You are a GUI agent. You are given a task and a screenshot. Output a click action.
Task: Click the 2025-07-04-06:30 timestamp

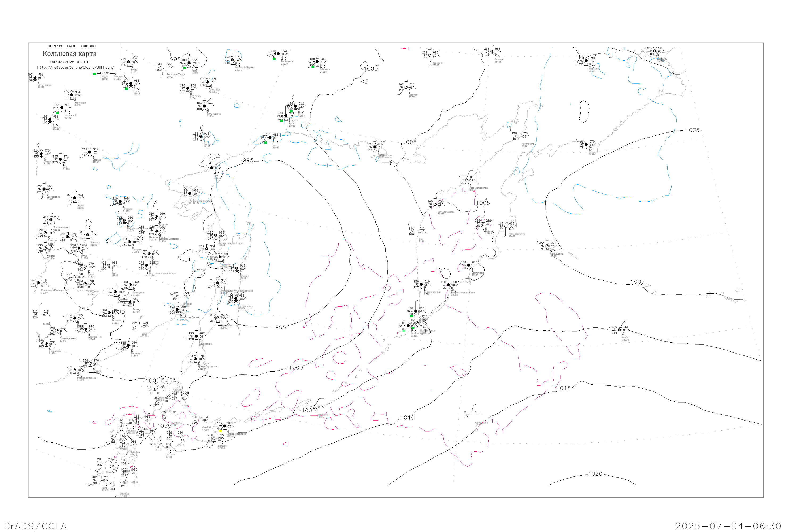[728, 526]
